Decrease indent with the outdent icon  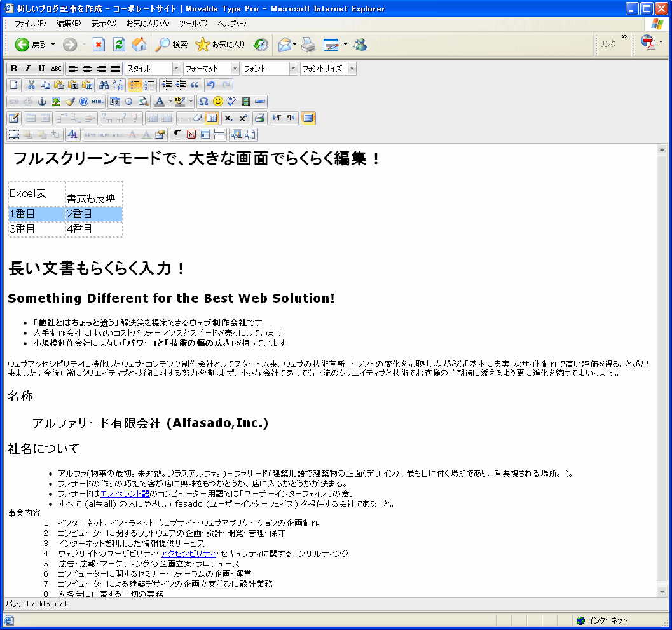[x=167, y=85]
